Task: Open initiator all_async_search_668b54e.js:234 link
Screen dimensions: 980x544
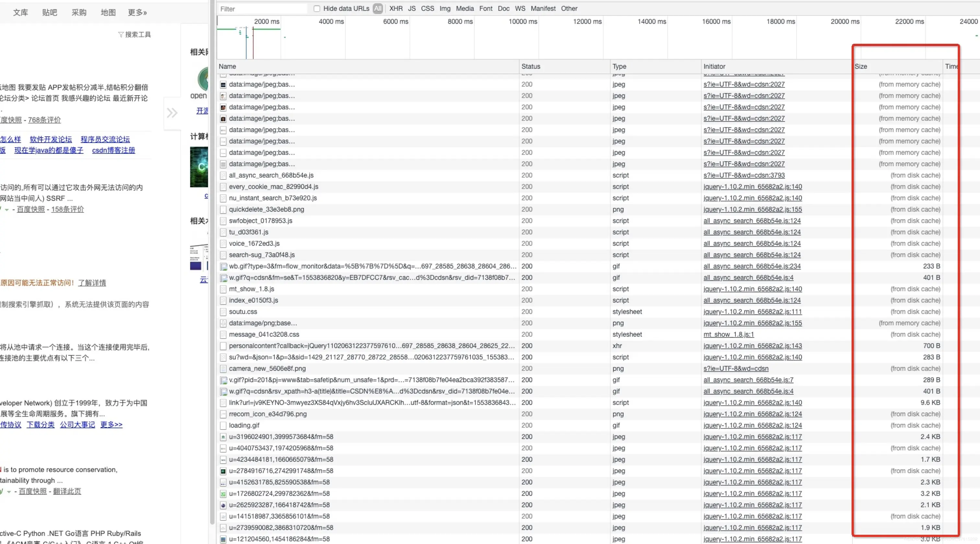Action: click(x=752, y=266)
